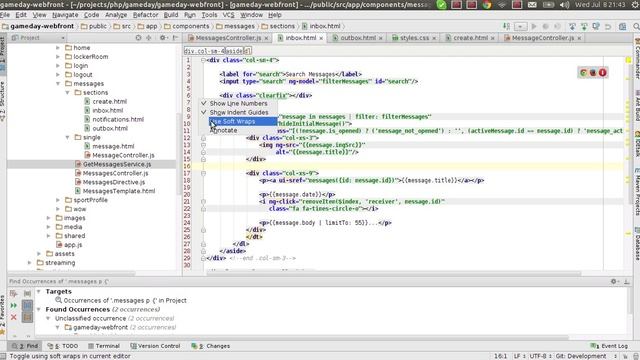640x360 pixels.
Task: Open Project view selector dropdown
Action: (38, 38)
